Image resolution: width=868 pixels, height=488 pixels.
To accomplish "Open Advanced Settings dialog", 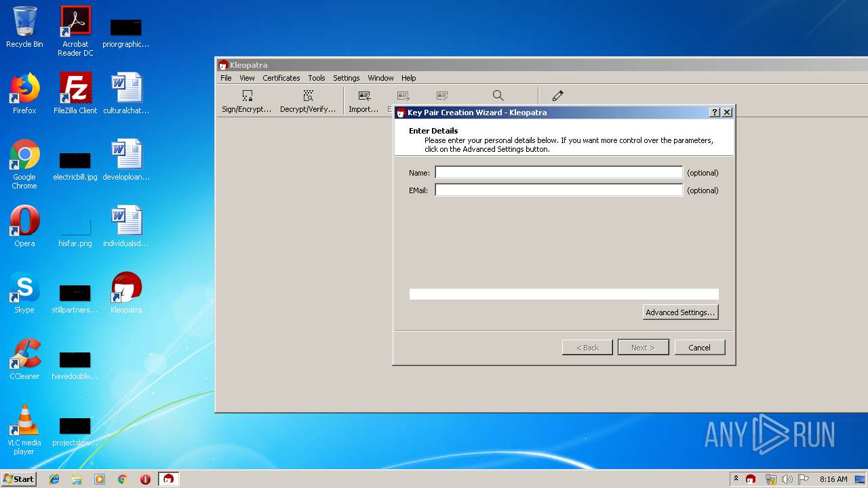I will (x=680, y=312).
